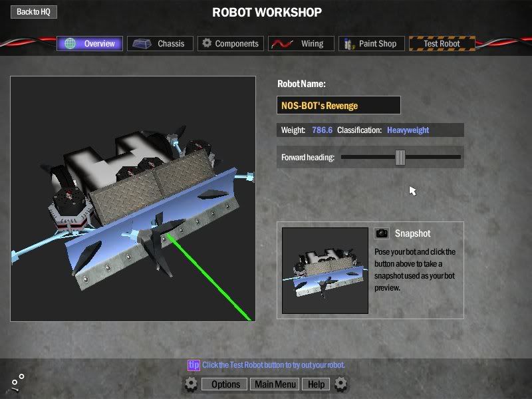Click the Snapshot label
Screen dimensions: 532x399
pos(412,233)
